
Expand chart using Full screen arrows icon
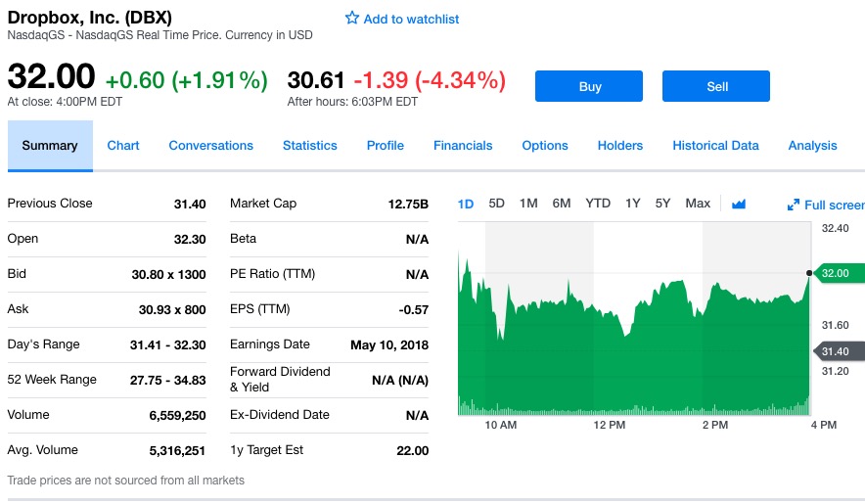tap(794, 205)
